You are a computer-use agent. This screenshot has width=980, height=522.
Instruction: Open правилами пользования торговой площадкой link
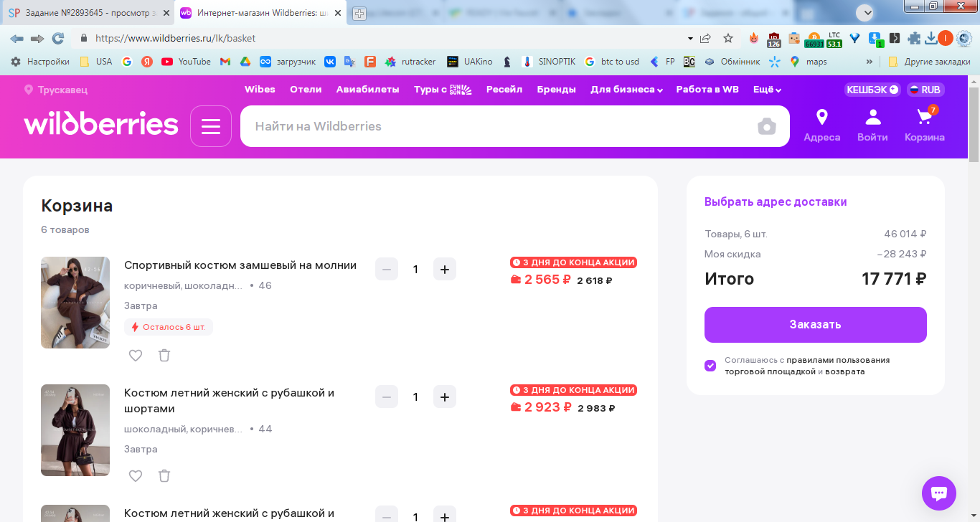pos(807,366)
